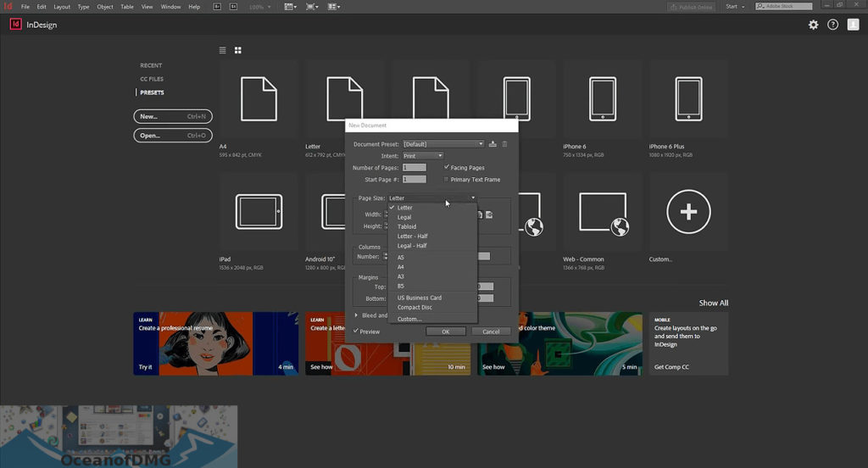Image resolution: width=868 pixels, height=468 pixels.
Task: Choose the A4 preset thumbnail
Action: 259,99
